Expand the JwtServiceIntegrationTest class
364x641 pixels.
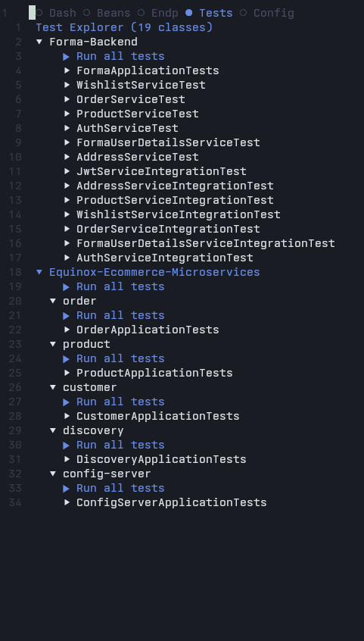(x=67, y=171)
